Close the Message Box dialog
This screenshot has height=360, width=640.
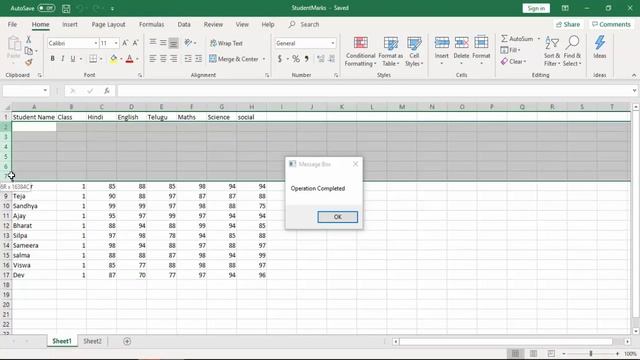pyautogui.click(x=355, y=164)
